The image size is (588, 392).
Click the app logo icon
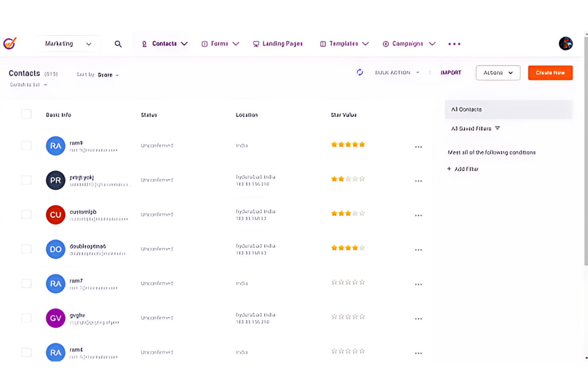pos(10,43)
